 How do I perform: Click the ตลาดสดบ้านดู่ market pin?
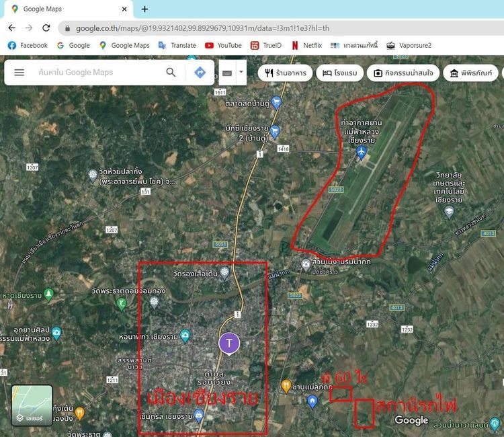click(x=276, y=102)
